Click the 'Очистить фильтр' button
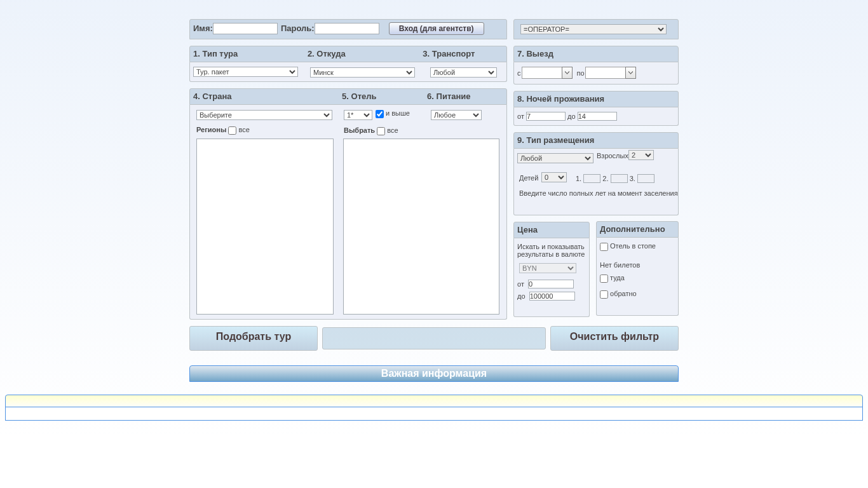Image resolution: width=868 pixels, height=488 pixels. pos(614,337)
